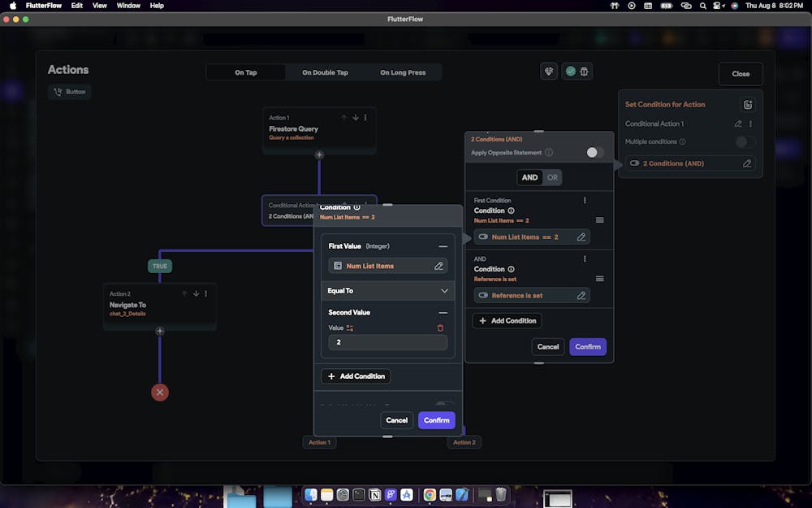Toggle Apply Opposite Statement switch
This screenshot has height=508, width=812.
pyautogui.click(x=594, y=153)
